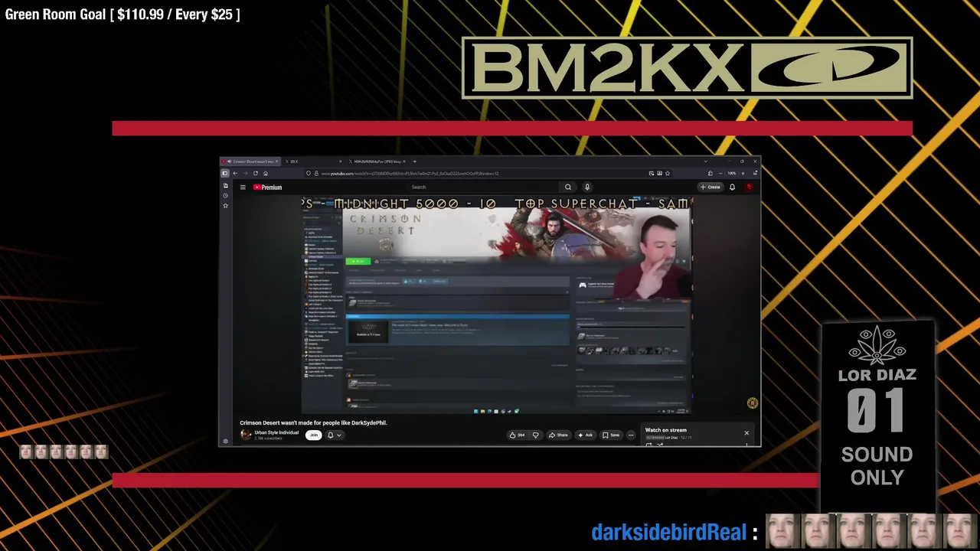
Task: Close the (8) X tab
Action: pos(340,161)
